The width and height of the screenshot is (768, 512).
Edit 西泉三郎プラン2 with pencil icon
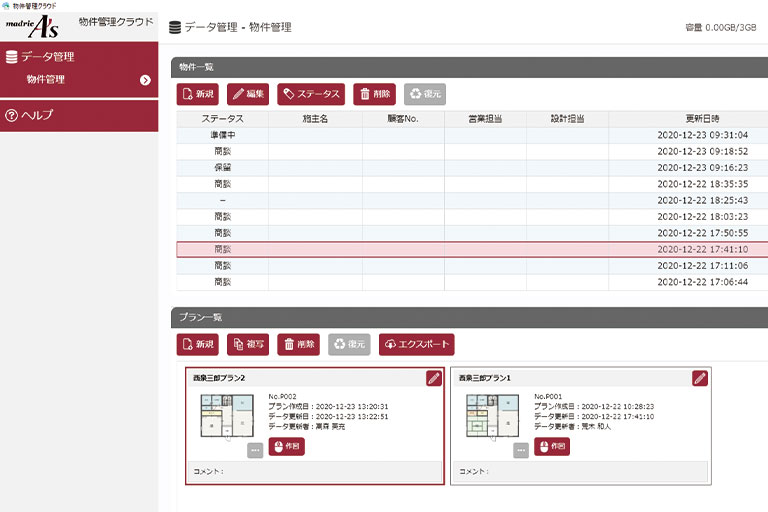pyautogui.click(x=434, y=378)
